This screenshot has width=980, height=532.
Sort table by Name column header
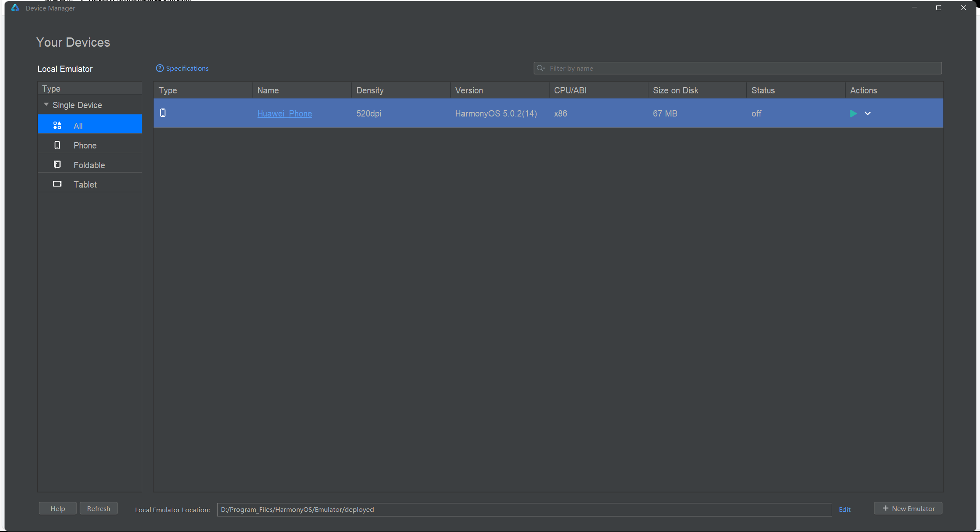(x=302, y=90)
